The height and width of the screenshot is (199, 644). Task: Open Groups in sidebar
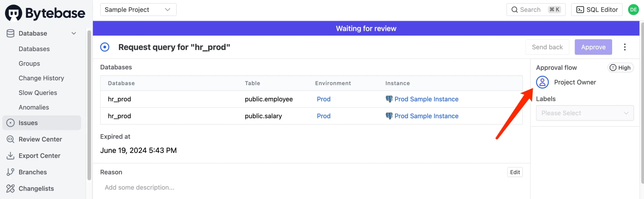tap(29, 64)
